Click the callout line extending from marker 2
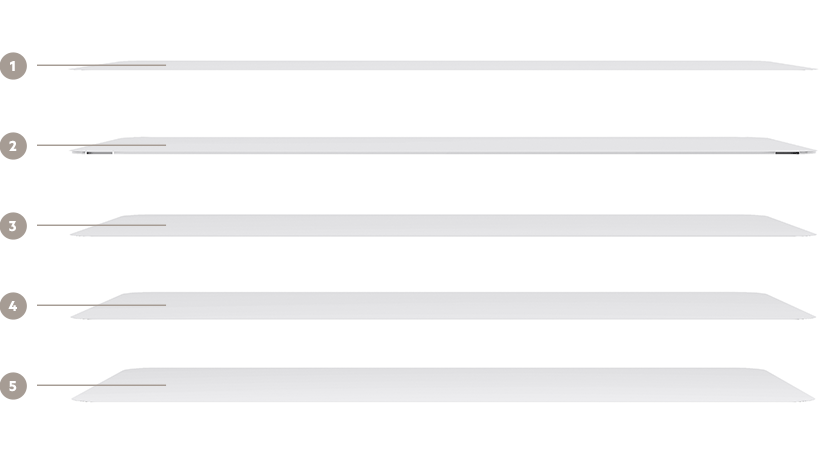This screenshot has width=820, height=461. (101, 145)
